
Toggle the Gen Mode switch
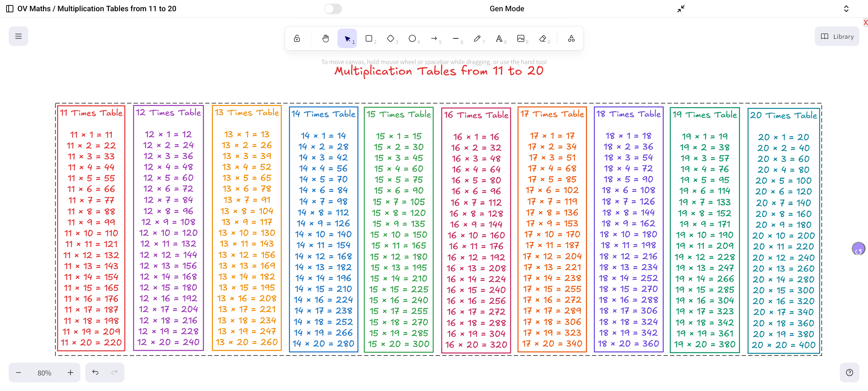[x=333, y=9]
